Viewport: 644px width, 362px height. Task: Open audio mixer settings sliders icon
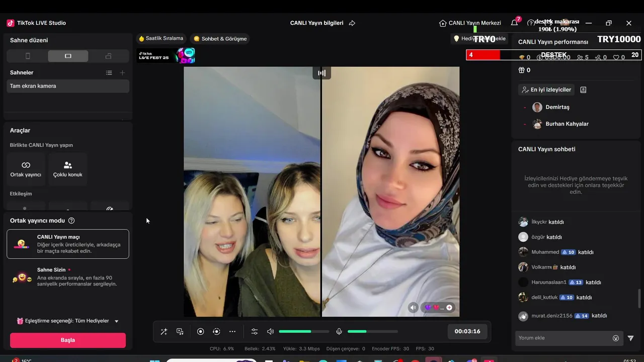point(255,331)
